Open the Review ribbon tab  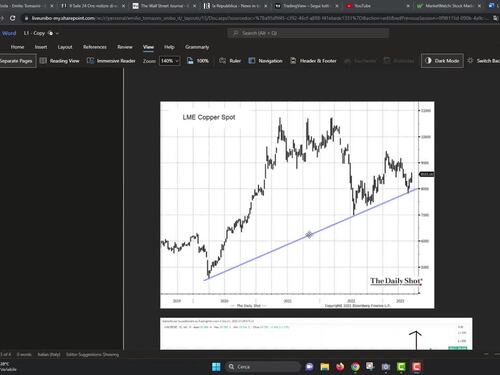(x=125, y=47)
